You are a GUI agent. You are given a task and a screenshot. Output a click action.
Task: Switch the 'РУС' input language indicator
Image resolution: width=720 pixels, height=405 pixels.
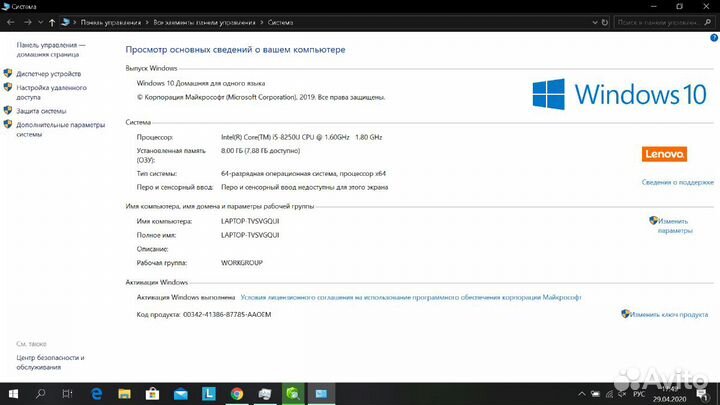tap(639, 394)
